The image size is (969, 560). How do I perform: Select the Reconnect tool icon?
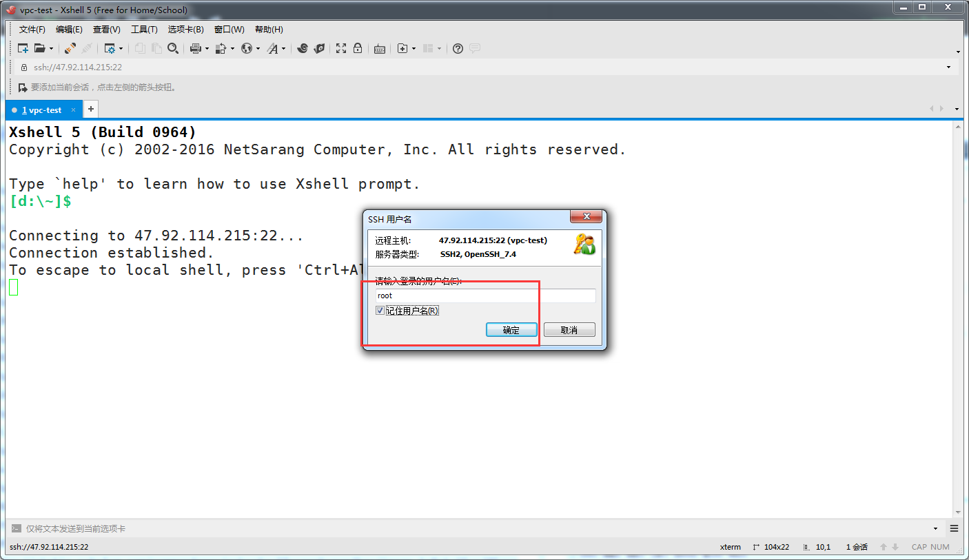click(x=68, y=48)
